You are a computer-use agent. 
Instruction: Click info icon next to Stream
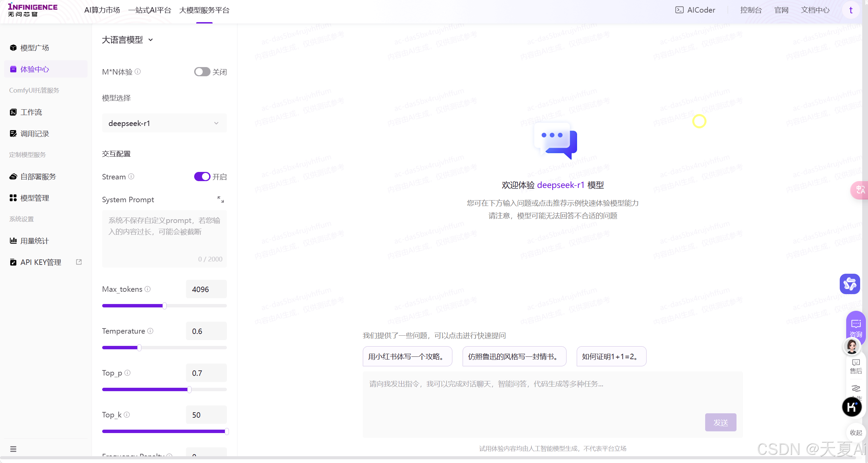[x=131, y=176]
